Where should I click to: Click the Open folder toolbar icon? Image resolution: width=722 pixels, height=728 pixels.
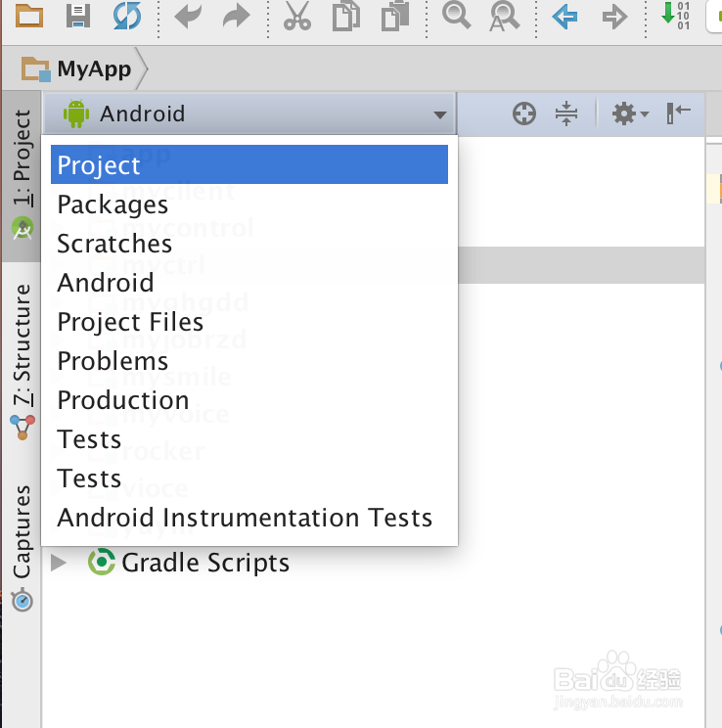pos(29,16)
